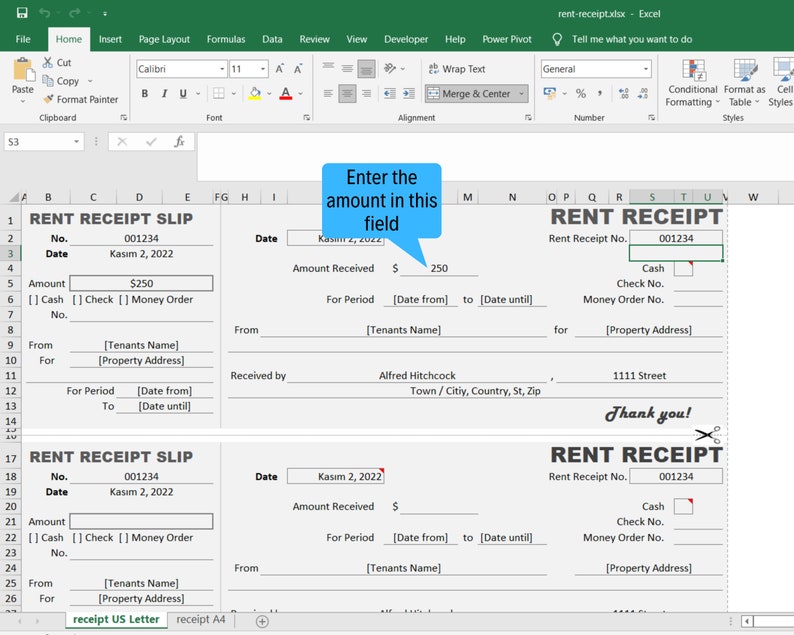Click the Middle Align icon
The image size is (794, 635).
coord(347,68)
